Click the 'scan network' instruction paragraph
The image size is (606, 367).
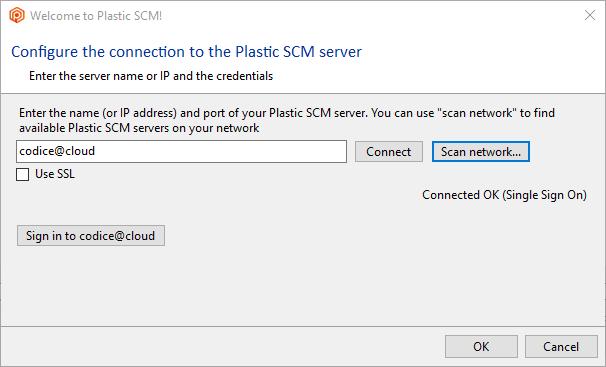[287, 120]
